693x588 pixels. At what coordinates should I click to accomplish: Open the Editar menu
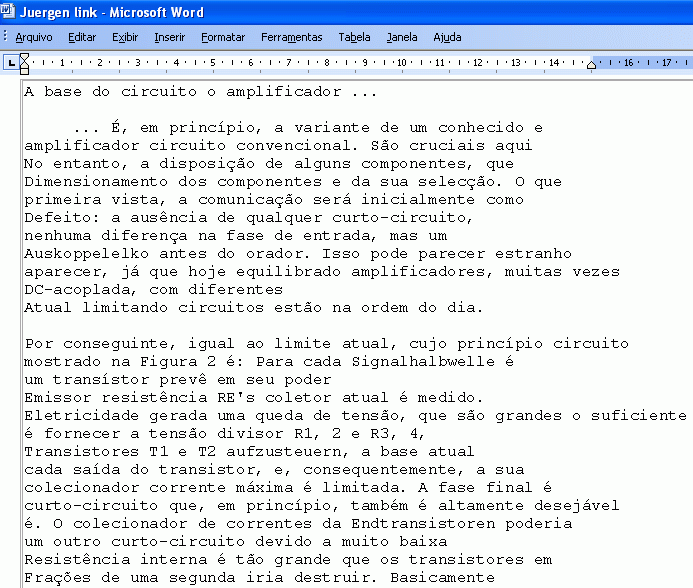click(82, 38)
